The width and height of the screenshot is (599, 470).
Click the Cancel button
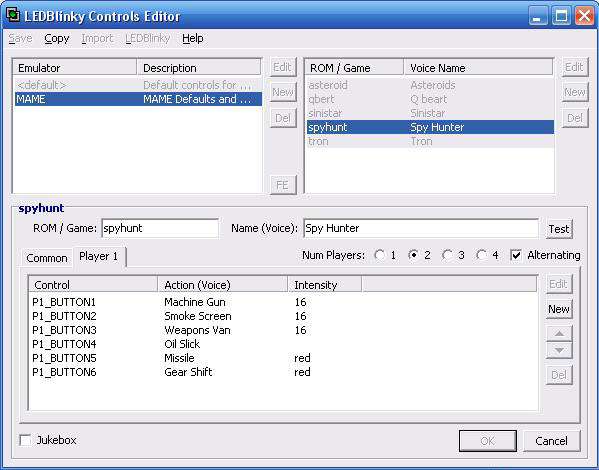pos(551,441)
